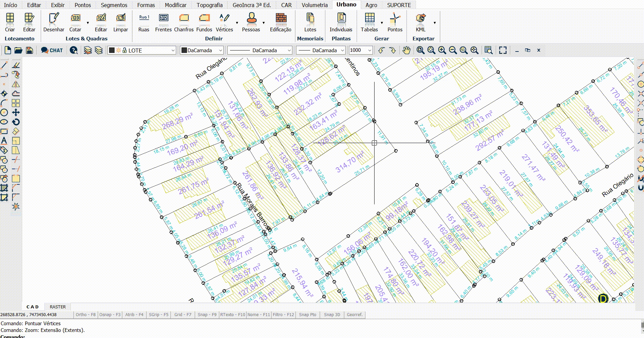Image resolution: width=644 pixels, height=338 pixels.
Task: Toggle Ortho - F8 mode
Action: click(86, 315)
